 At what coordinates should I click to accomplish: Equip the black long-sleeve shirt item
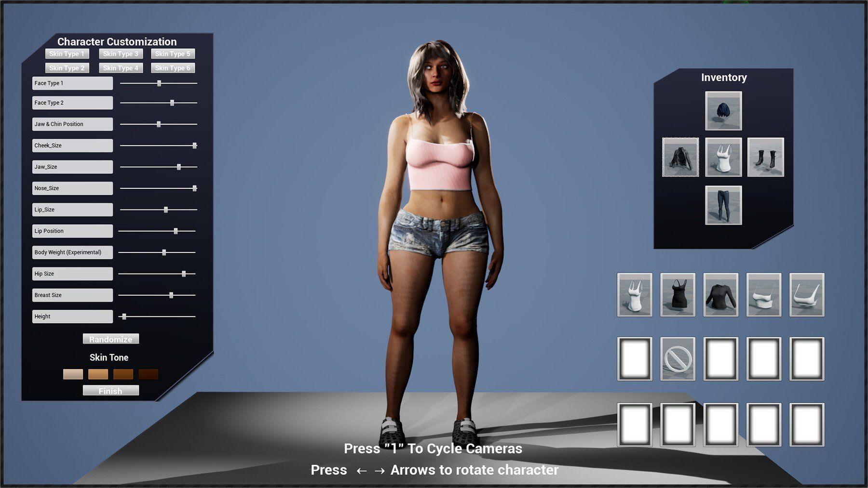[720, 295]
